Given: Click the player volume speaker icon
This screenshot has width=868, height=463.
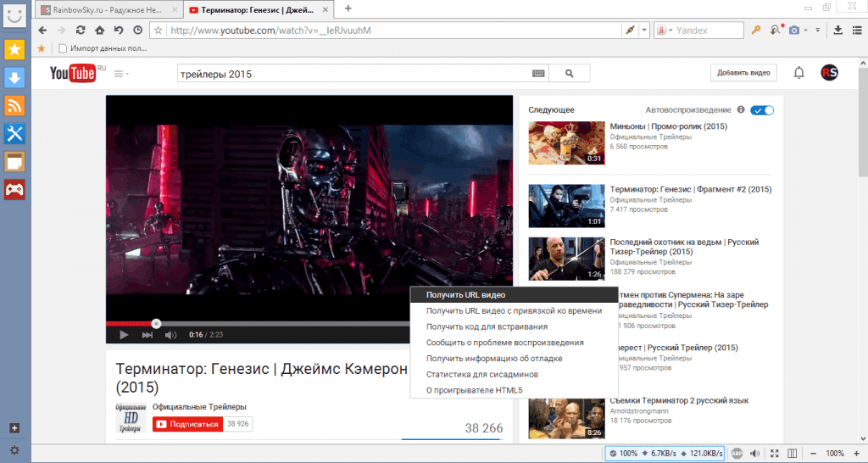Looking at the screenshot, I should point(170,334).
